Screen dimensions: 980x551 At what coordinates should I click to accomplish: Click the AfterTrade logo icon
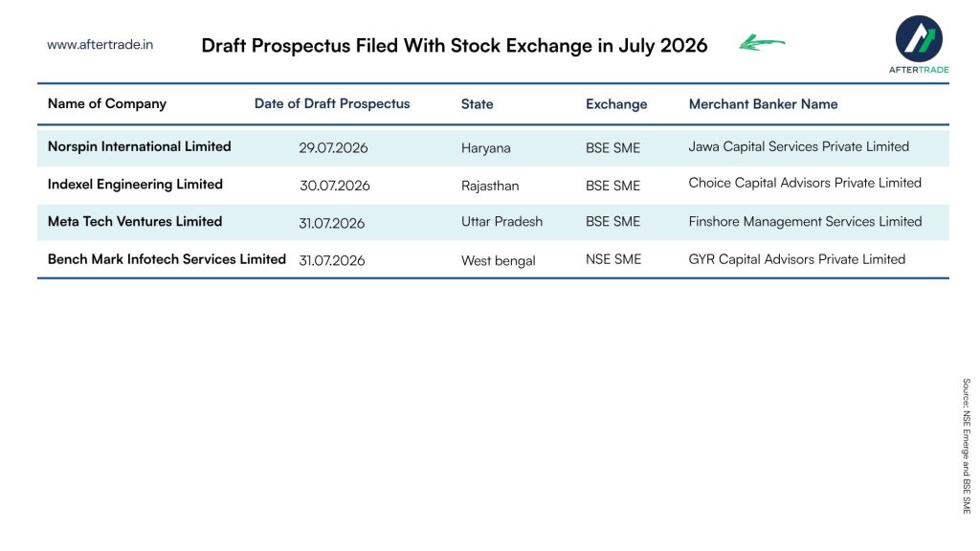[919, 38]
